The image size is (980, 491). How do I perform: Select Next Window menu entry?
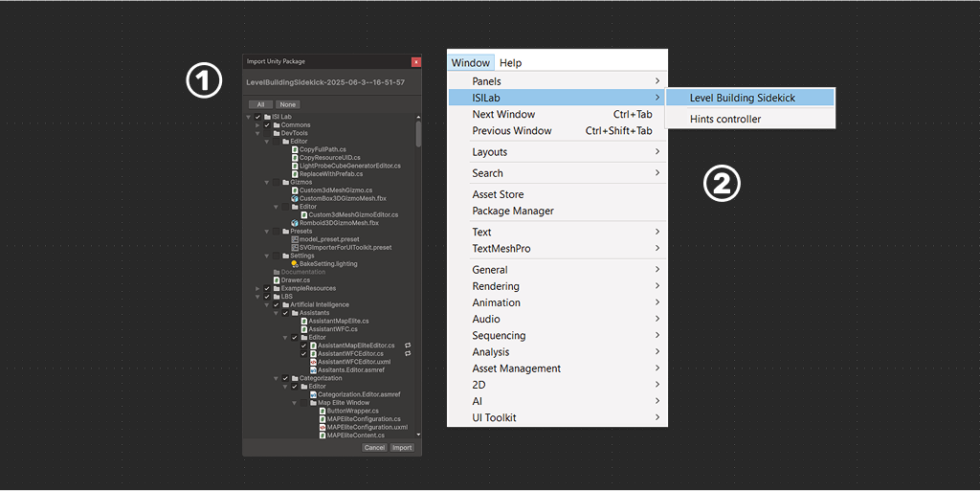tap(558, 114)
